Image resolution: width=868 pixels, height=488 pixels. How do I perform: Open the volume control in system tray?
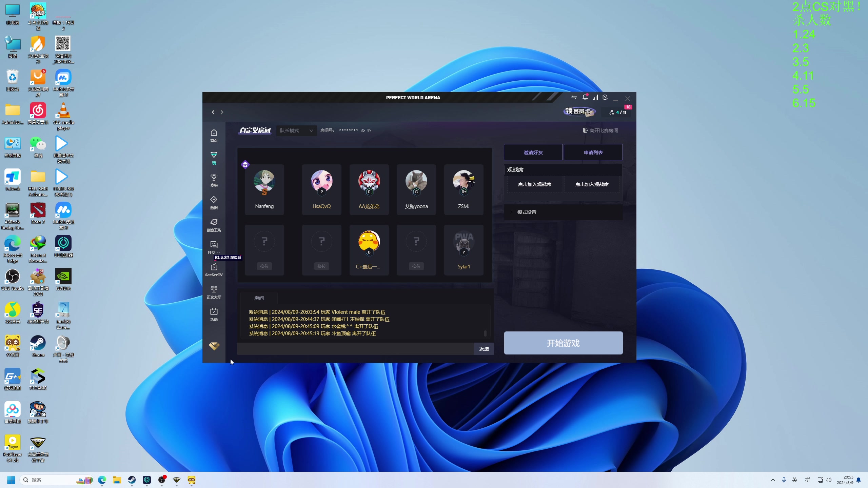coord(829,480)
